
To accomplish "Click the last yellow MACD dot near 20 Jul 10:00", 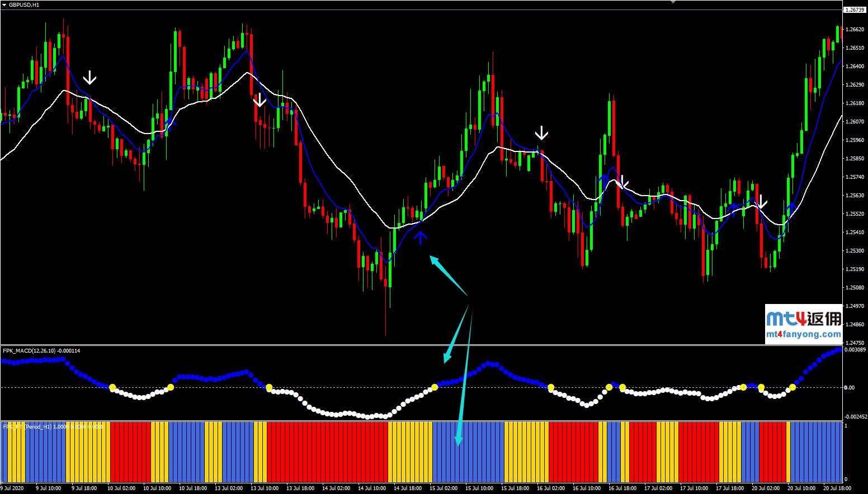I will tap(792, 387).
